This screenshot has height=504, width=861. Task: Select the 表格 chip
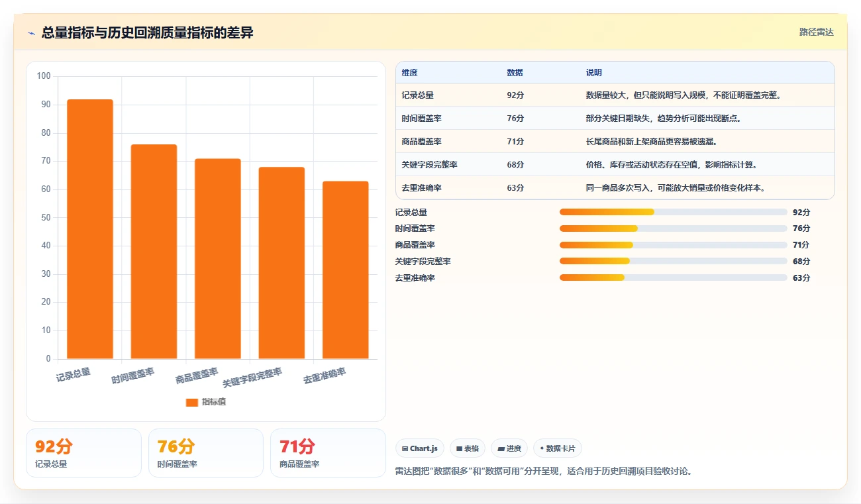467,448
